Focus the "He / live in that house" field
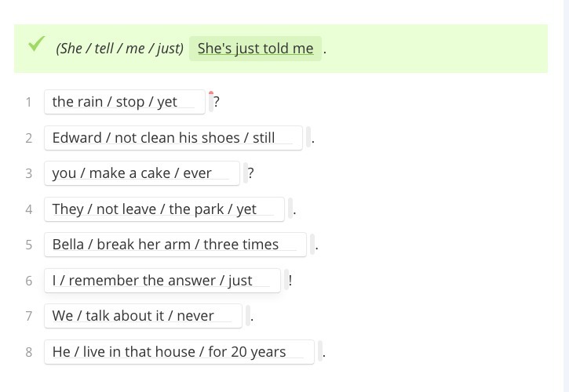The image size is (569, 392). (179, 352)
